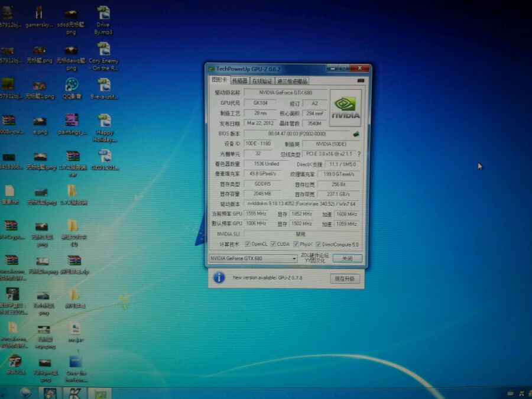532x399 pixels.
Task: Open the 无标dawq题.png desktop file
Action: click(71, 58)
